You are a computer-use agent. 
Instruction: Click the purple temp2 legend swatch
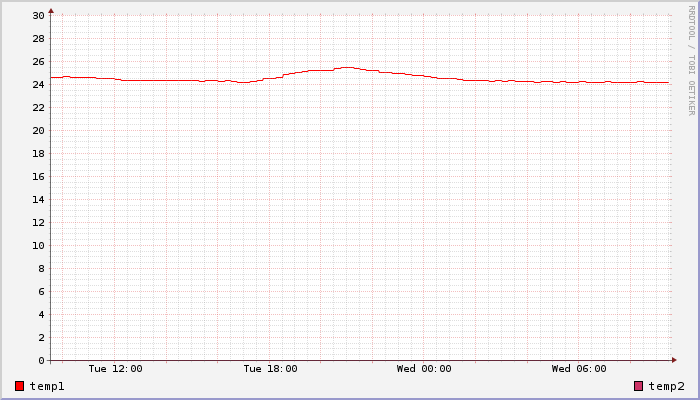pyautogui.click(x=638, y=386)
